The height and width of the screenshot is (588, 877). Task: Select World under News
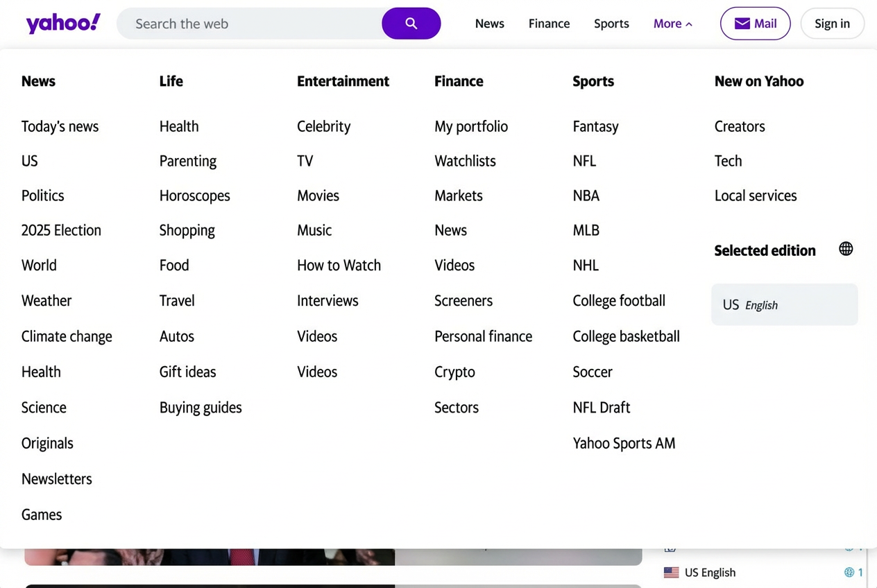39,265
